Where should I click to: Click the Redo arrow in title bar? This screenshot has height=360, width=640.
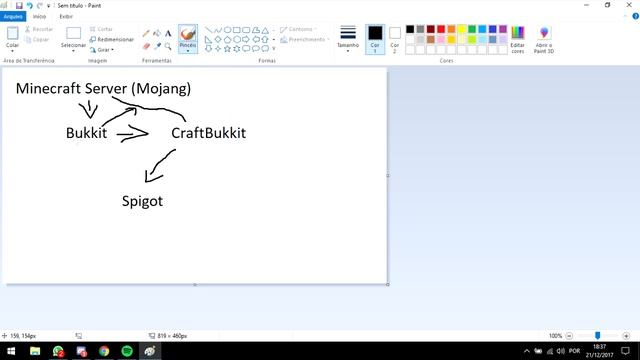pos(40,6)
